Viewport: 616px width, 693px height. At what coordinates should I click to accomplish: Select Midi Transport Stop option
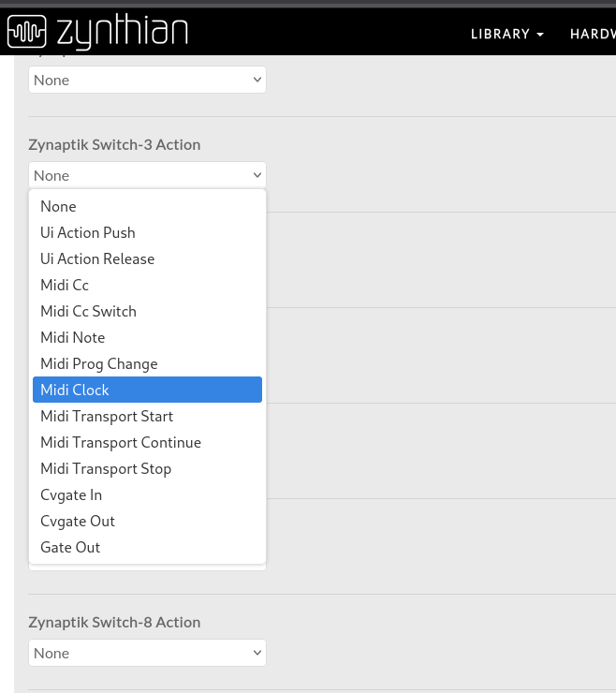(x=106, y=468)
